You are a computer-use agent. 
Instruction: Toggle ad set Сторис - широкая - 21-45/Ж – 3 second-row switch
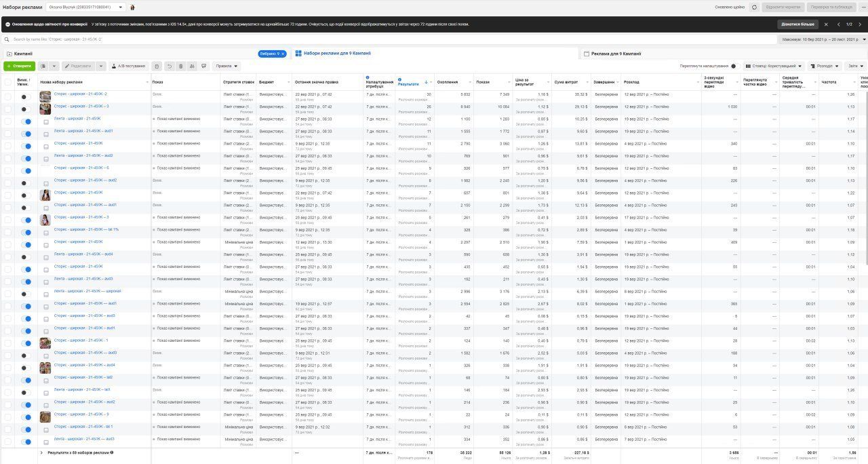pos(25,109)
